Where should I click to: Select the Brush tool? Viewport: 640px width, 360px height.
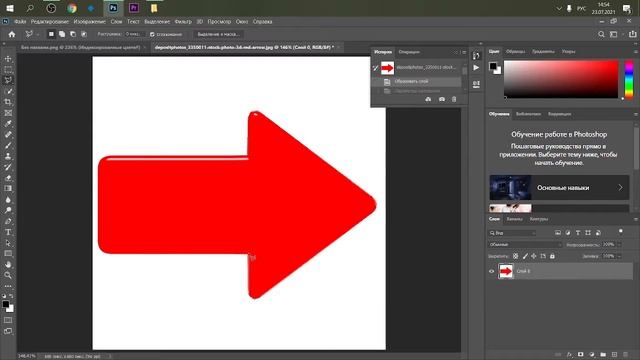click(8, 145)
